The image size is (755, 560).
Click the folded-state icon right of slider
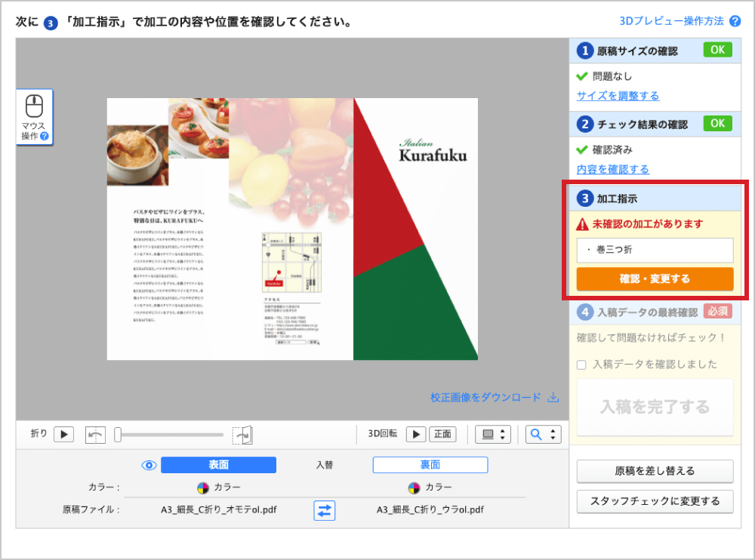point(242,435)
